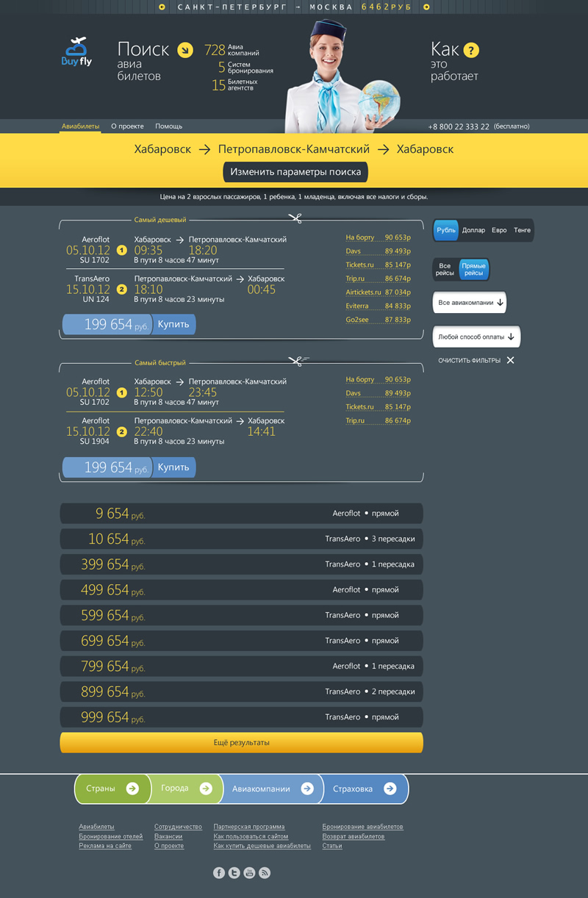588x898 pixels.
Task: Expand the 999 654 руб. TransAero row
Action: (241, 716)
